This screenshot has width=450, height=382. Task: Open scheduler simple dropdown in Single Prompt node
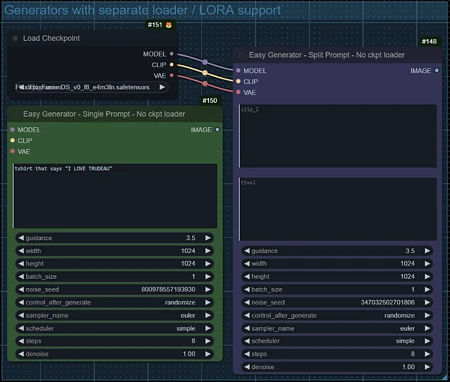114,328
